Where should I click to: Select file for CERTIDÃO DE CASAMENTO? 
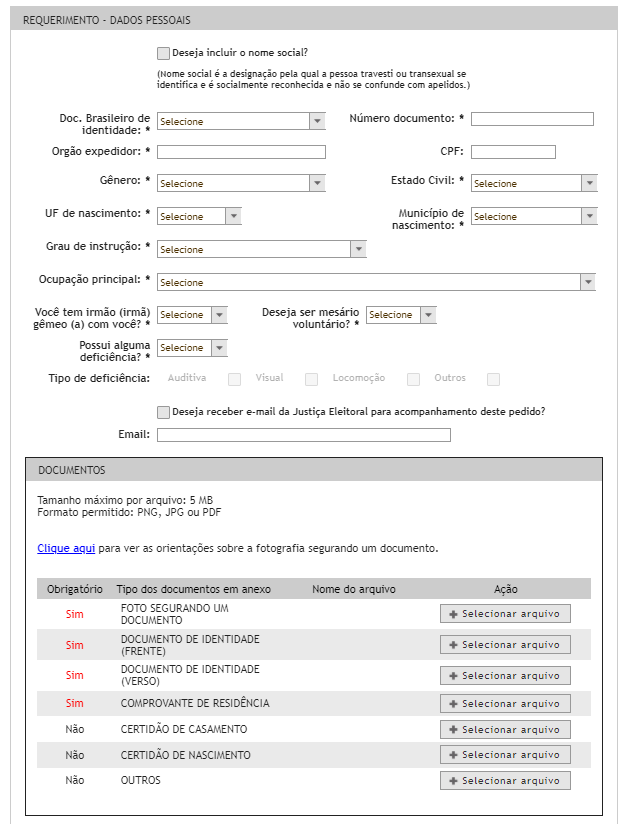505,729
